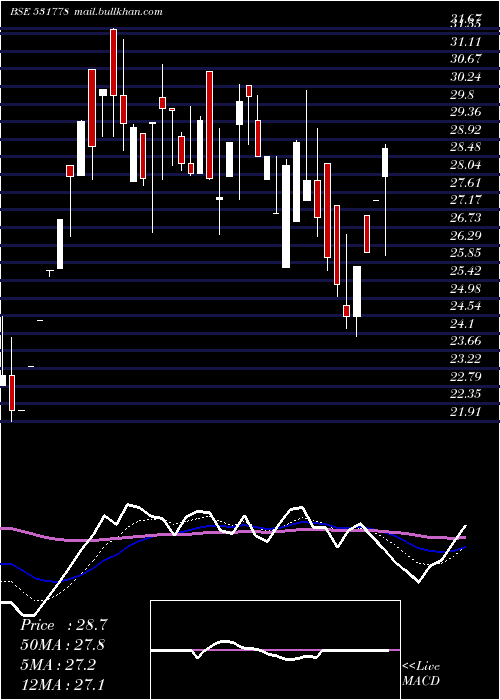Select the 23.22 price axis label
The image size is (500, 700).
click(466, 359)
